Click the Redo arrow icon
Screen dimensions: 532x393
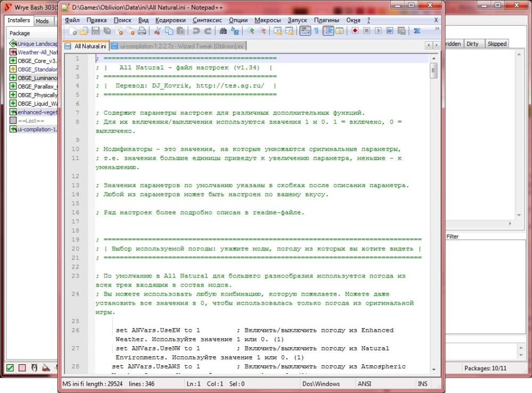pyautogui.click(x=207, y=31)
